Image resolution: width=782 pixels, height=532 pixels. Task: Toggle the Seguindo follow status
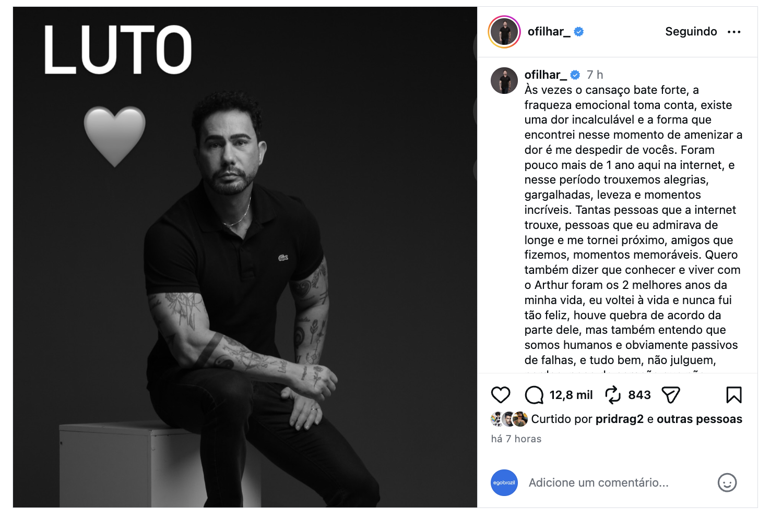pyautogui.click(x=691, y=32)
